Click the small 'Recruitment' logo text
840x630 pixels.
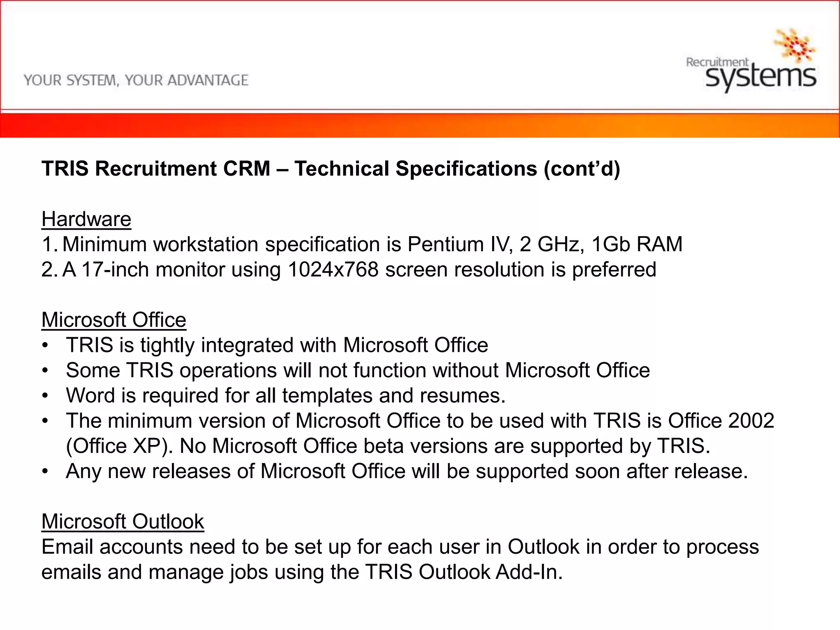pos(717,62)
